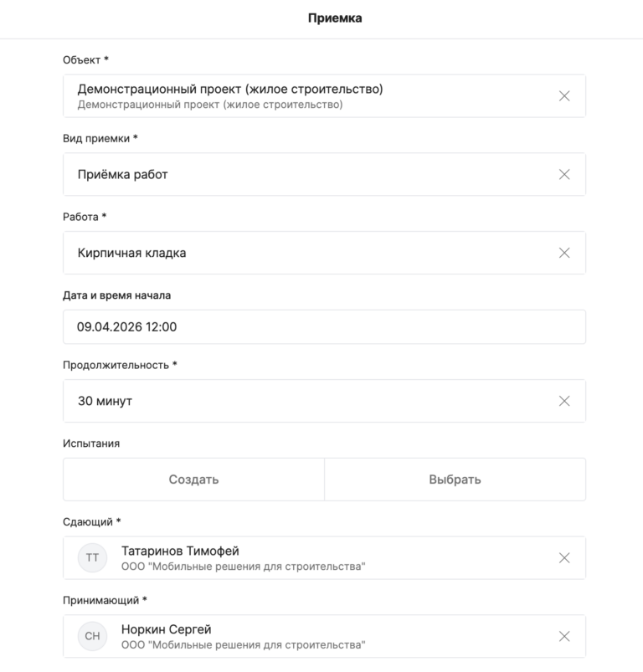Open the Продолжительность dropdown

coord(301,401)
